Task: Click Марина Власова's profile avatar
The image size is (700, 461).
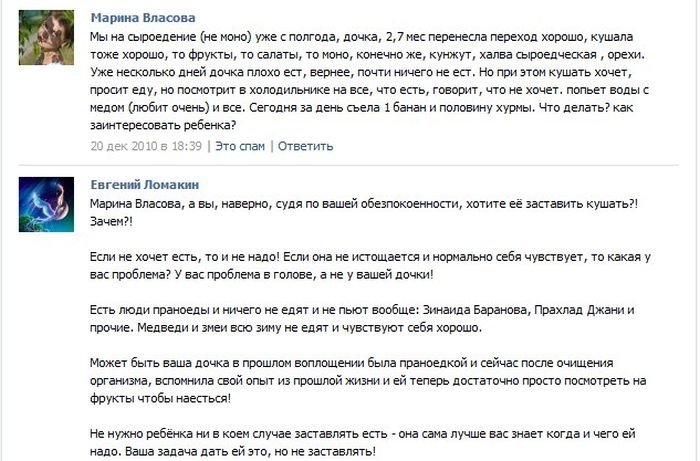Action: pyautogui.click(x=46, y=38)
